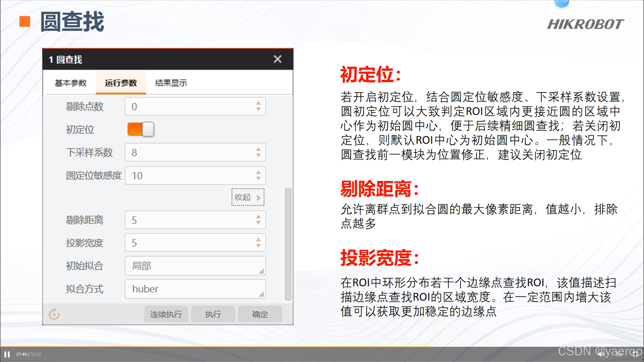Viewport: 644px width, 362px height.
Task: Increase 剔除点数 value with up arrow
Action: click(x=258, y=103)
